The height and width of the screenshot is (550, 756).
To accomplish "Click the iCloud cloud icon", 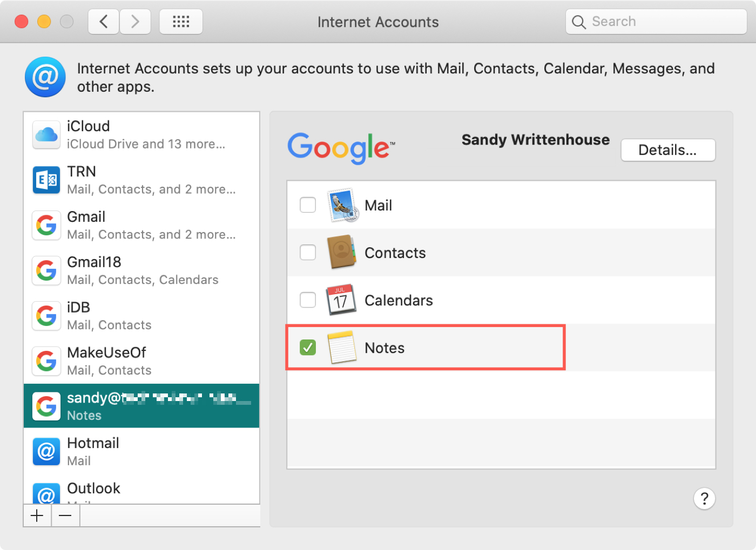I will click(46, 134).
